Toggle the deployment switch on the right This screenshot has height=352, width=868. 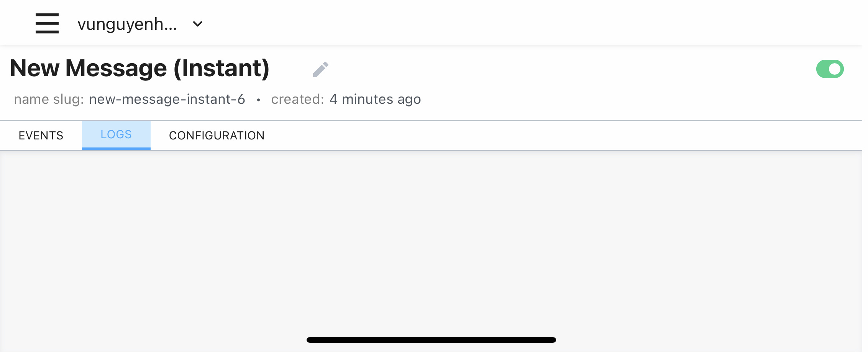coord(830,69)
